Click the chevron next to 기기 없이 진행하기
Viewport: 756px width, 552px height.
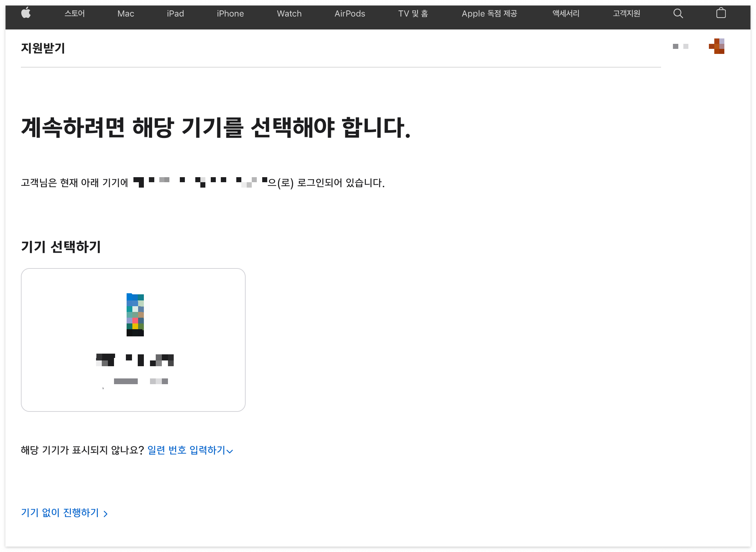pyautogui.click(x=105, y=514)
